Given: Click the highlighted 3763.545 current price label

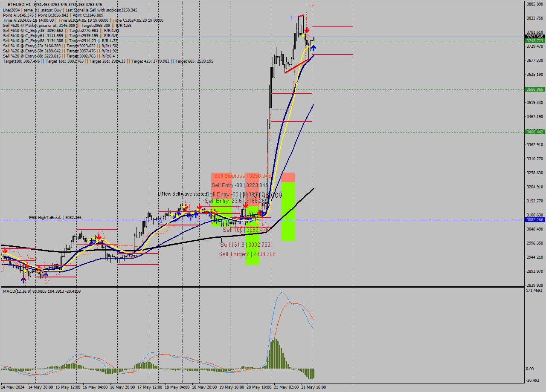Looking at the screenshot, I should click(534, 37).
